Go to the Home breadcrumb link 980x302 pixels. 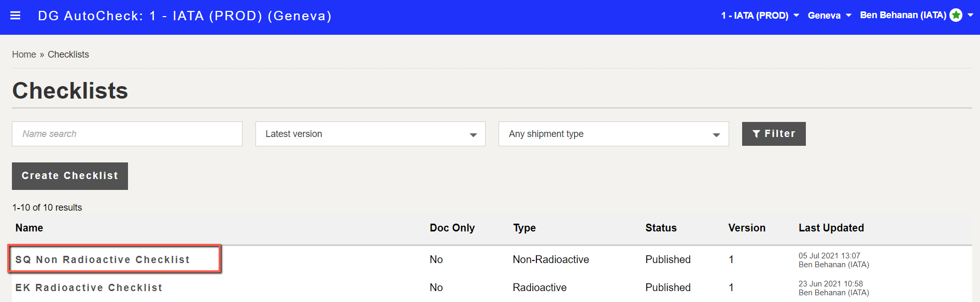pos(24,54)
